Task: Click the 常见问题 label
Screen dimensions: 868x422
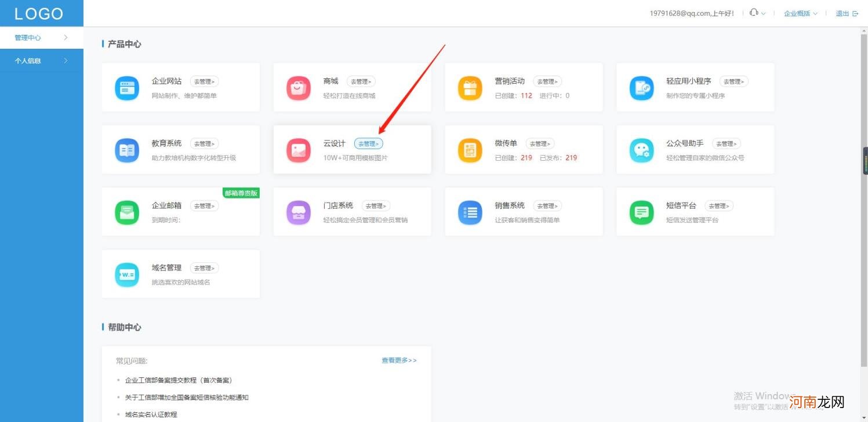Action: point(132,361)
